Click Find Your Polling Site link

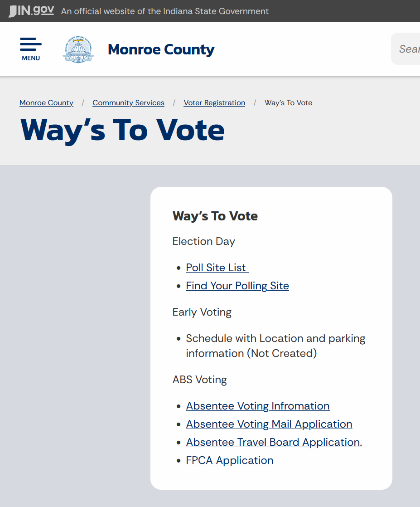pyautogui.click(x=237, y=286)
